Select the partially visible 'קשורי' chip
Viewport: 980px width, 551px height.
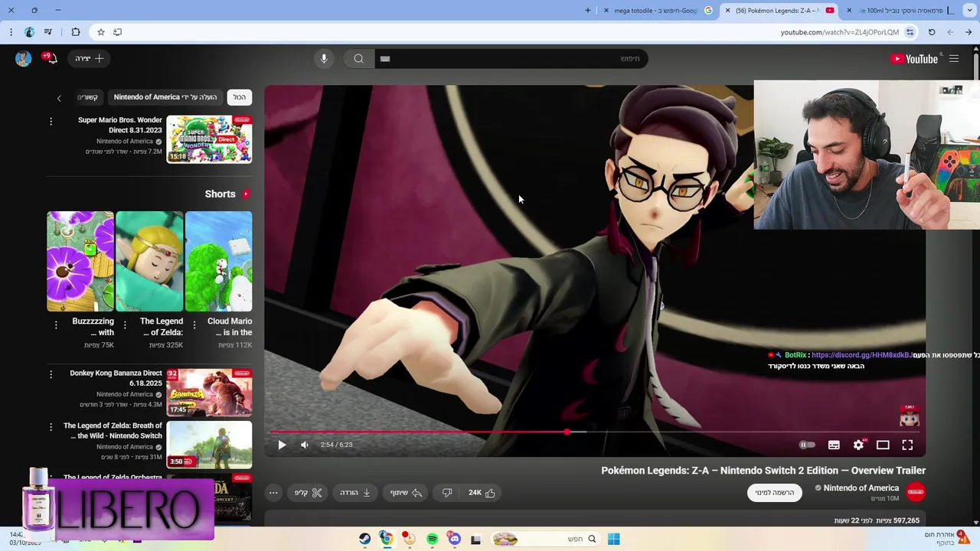tap(88, 97)
